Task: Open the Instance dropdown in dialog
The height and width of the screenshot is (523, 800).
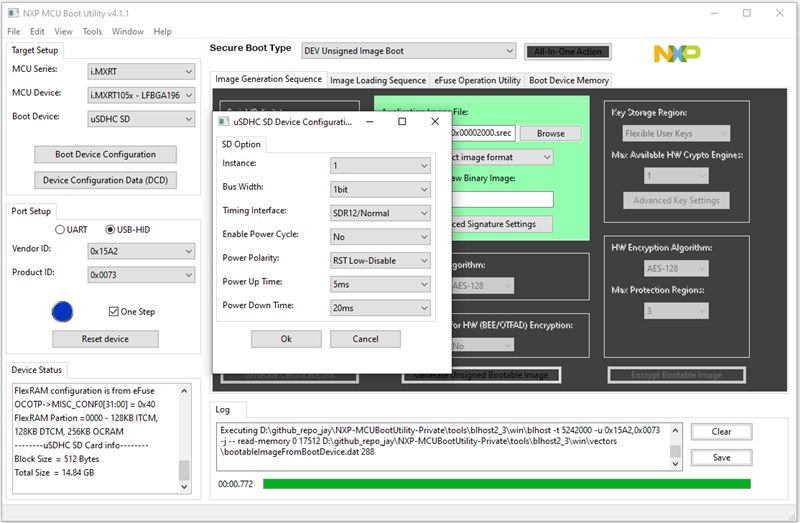Action: (380, 165)
